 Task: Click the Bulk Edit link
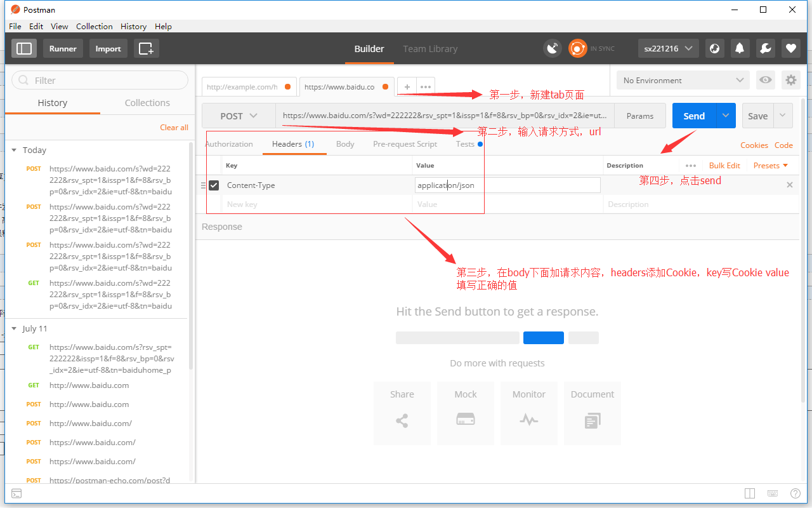[724, 166]
